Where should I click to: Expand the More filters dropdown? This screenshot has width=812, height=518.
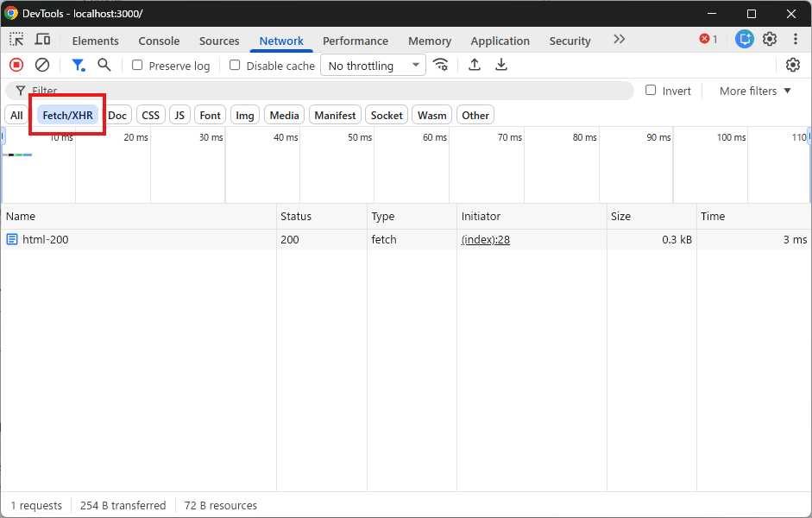pyautogui.click(x=755, y=92)
